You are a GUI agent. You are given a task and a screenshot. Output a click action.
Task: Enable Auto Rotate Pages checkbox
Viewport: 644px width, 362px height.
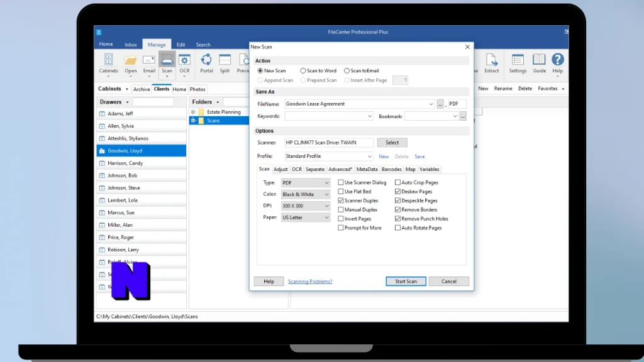pyautogui.click(x=397, y=228)
